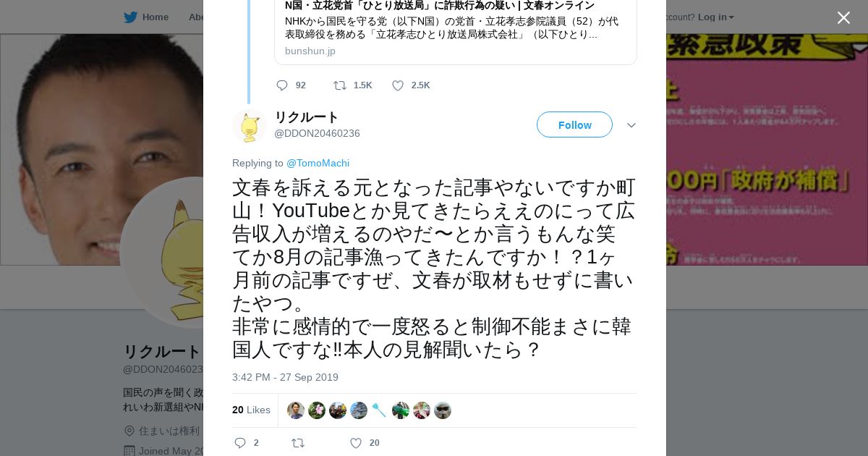This screenshot has height=456, width=868.
Task: Retweet the parent tweet with 1.5K retweets
Action: pos(340,85)
